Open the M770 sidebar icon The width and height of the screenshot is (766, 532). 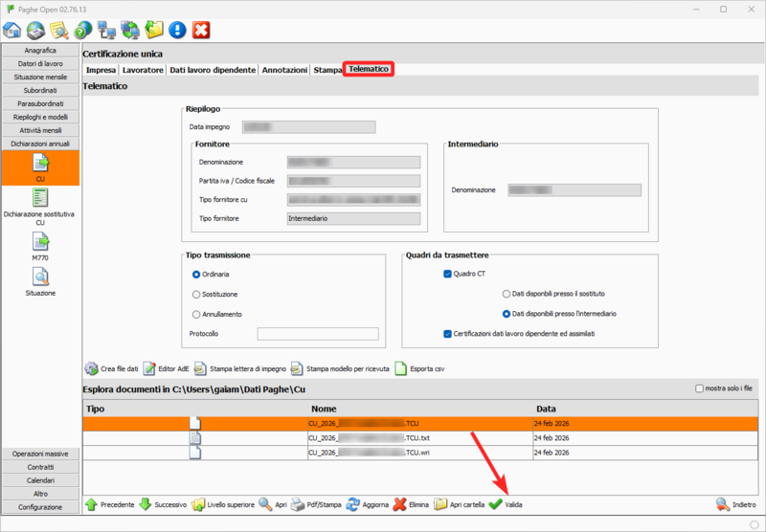(40, 245)
